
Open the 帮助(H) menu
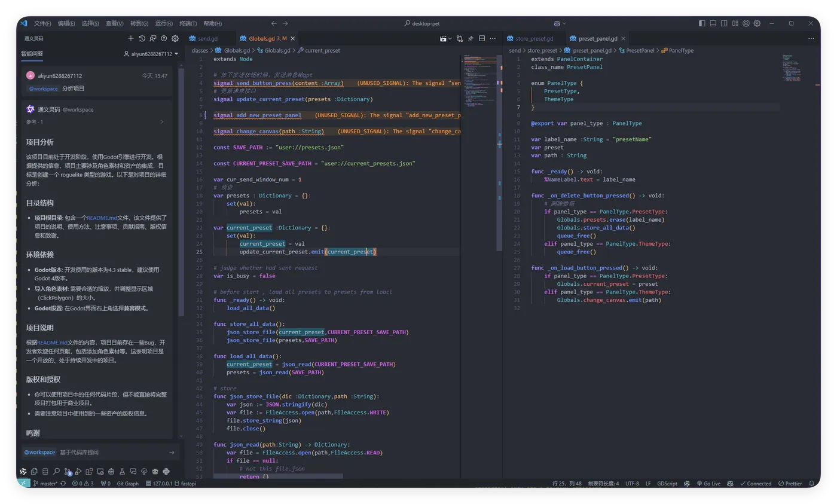[x=212, y=23]
